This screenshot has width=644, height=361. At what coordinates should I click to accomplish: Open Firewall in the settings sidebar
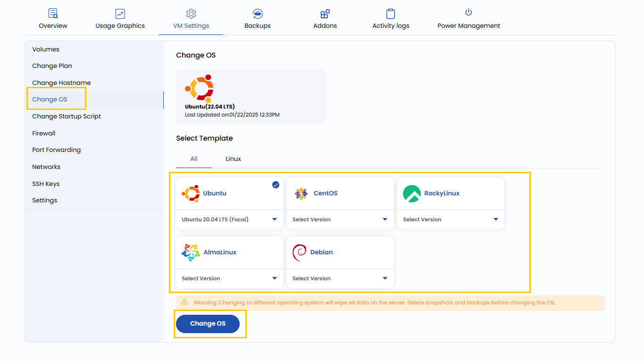pos(44,134)
